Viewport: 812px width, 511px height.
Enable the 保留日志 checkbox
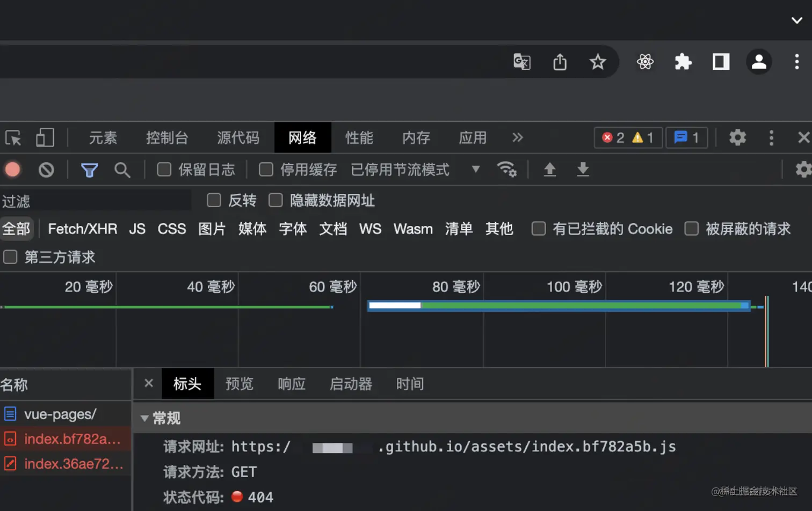[x=164, y=170]
